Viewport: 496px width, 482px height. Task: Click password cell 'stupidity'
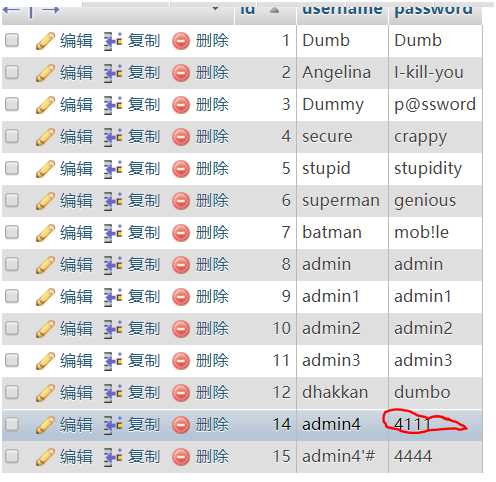(428, 169)
